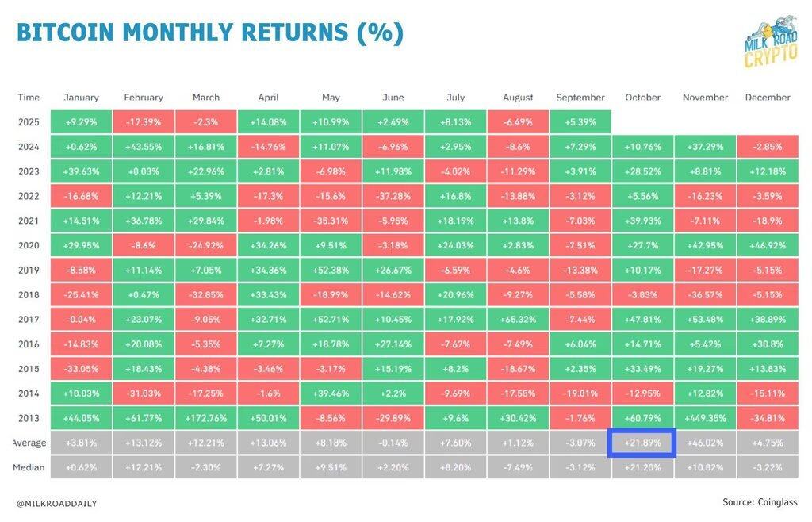Select the October median +21.20% cell
812x522 pixels.
click(642, 467)
